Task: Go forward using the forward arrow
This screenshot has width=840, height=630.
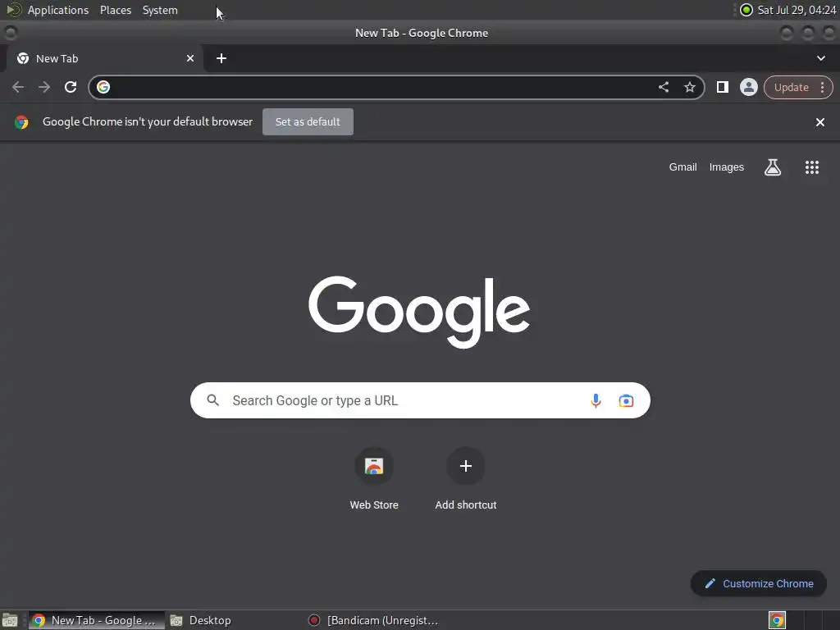Action: [x=44, y=87]
